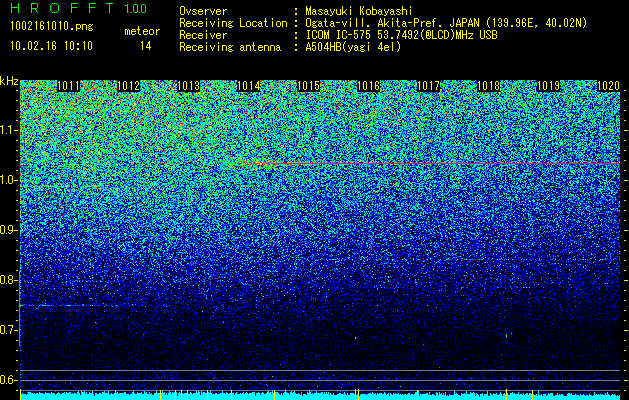
Task: Click the version number 1.0.0
Action: coord(136,9)
